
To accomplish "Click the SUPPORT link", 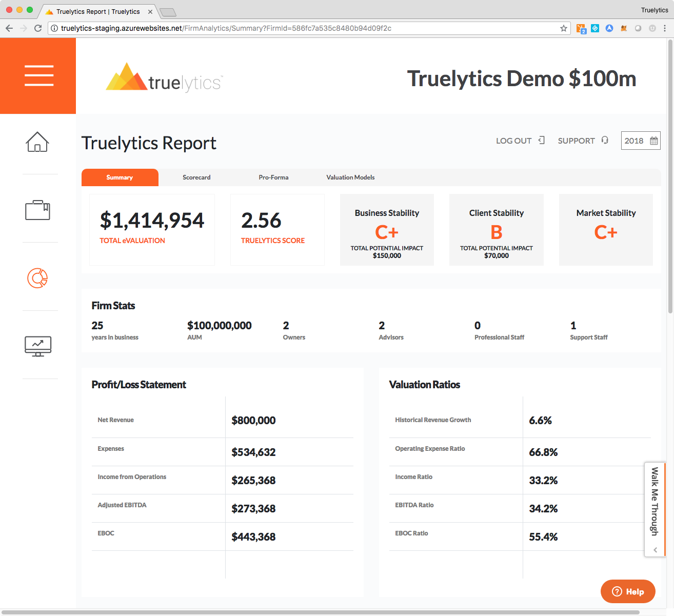I will coord(583,141).
